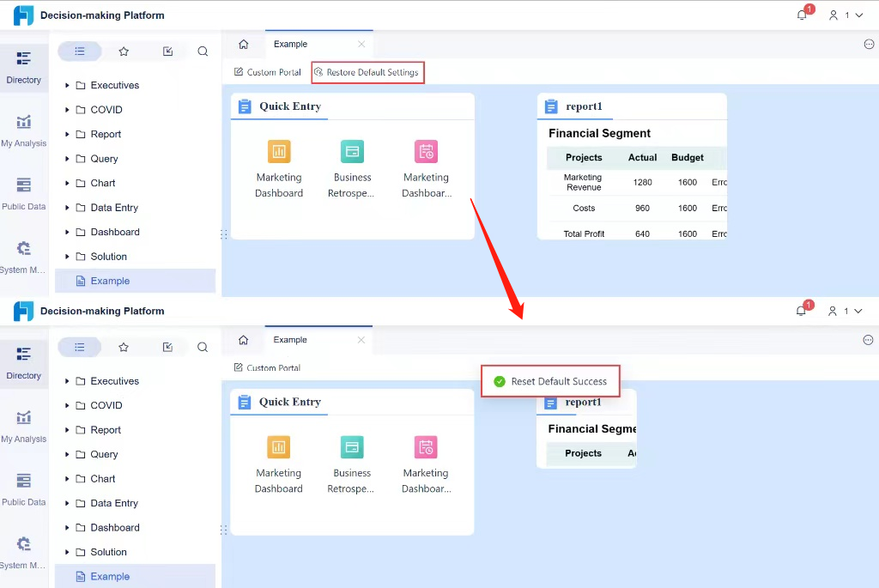879x588 pixels.
Task: Open user dropdown chevron in lower screenshot
Action: coord(858,311)
